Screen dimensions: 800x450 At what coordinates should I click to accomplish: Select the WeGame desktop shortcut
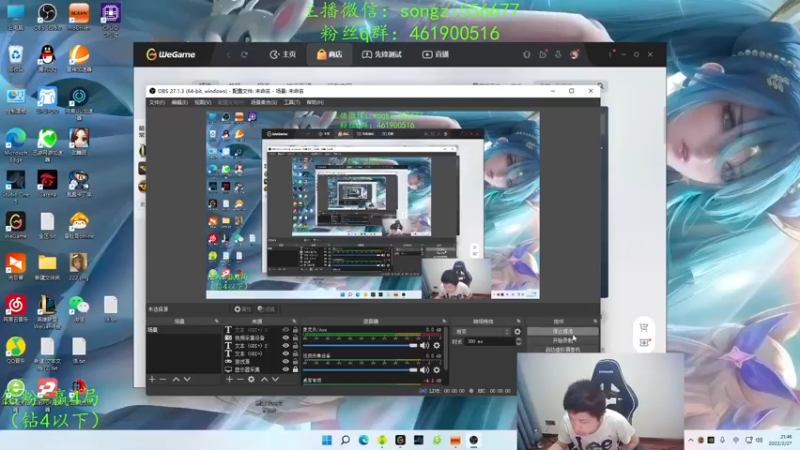click(x=16, y=226)
